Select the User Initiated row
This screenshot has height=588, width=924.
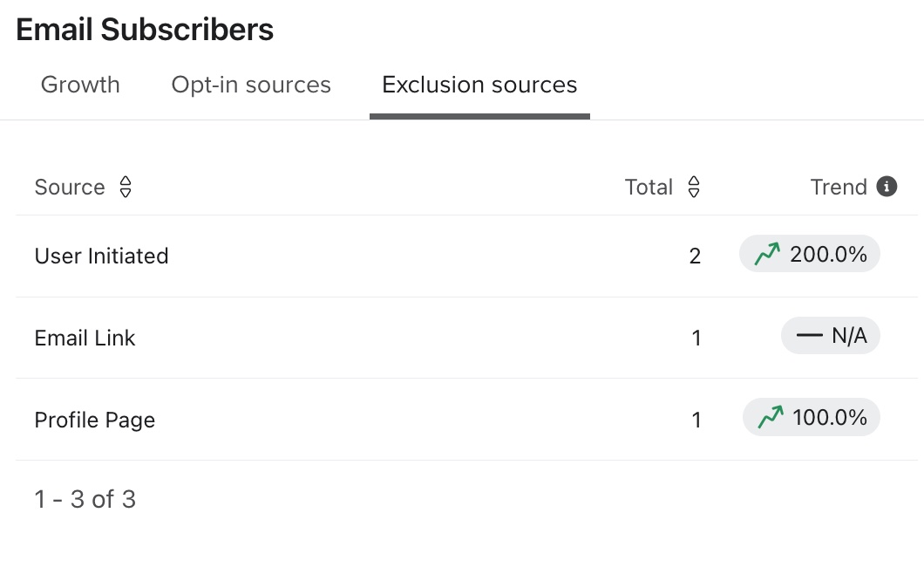click(x=101, y=256)
